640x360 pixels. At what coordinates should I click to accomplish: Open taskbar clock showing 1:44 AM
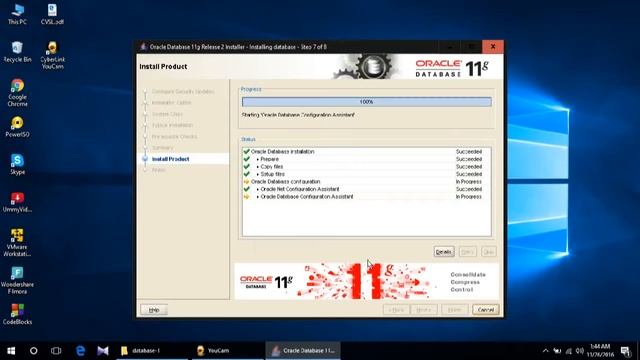coord(600,351)
